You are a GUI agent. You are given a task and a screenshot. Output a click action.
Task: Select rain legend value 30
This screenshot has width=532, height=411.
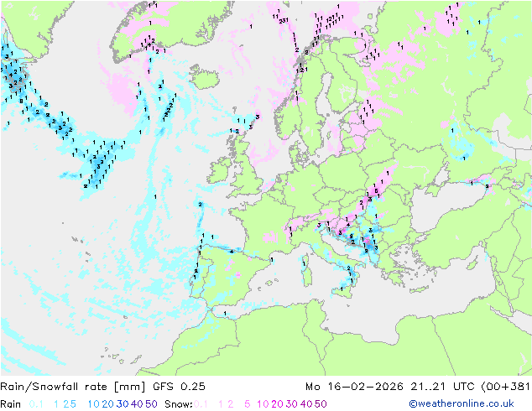click(x=123, y=404)
